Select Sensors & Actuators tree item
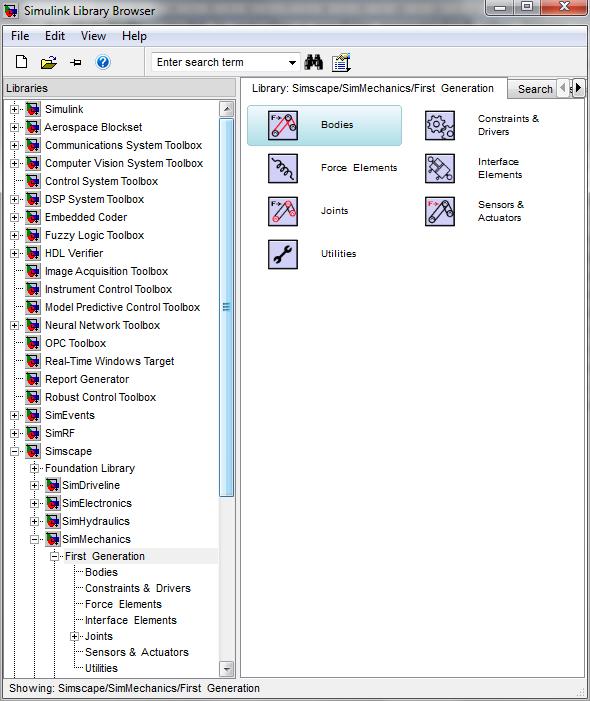The image size is (590, 701). (x=137, y=652)
